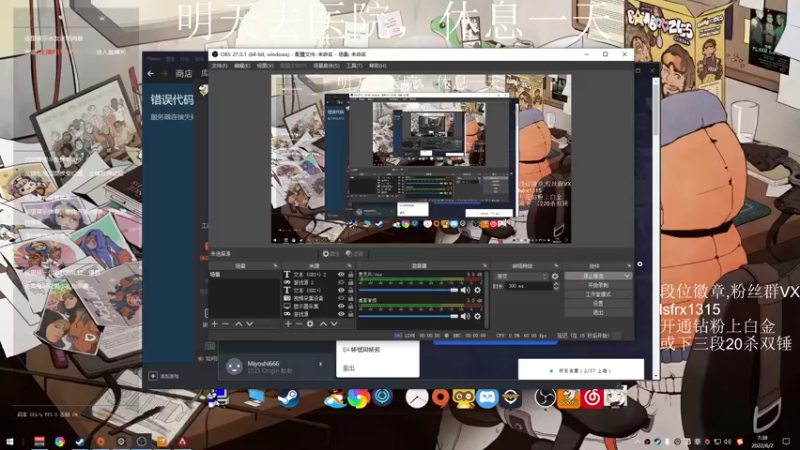Open OBS 设置 settings button

point(598,304)
